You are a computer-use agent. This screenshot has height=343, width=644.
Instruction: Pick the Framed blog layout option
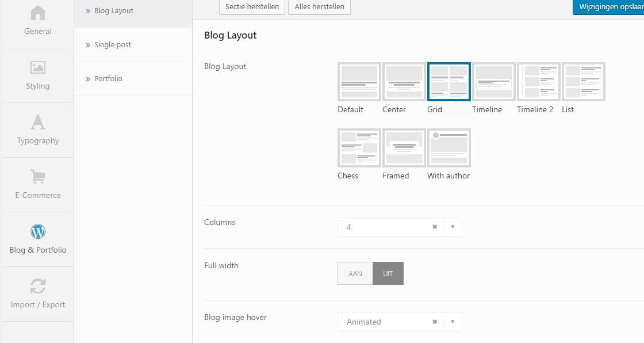(404, 148)
